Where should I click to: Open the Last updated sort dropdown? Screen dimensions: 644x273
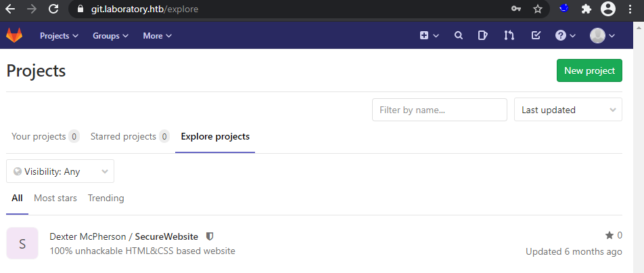tap(568, 110)
